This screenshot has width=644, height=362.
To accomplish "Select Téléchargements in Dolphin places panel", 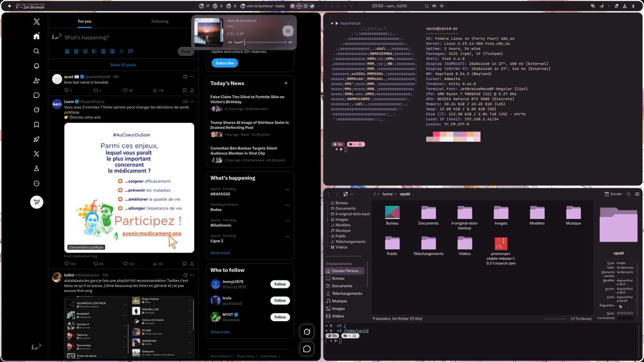I will pos(345,293).
